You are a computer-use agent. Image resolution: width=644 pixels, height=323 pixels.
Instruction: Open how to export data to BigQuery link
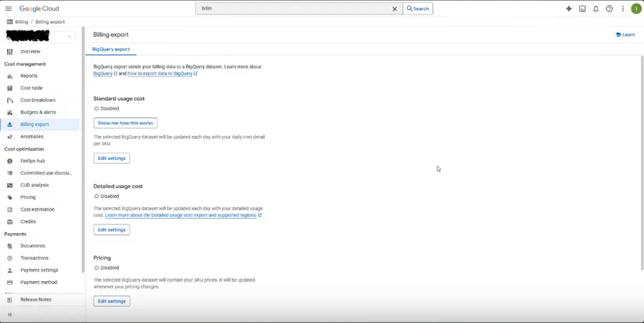(x=163, y=74)
